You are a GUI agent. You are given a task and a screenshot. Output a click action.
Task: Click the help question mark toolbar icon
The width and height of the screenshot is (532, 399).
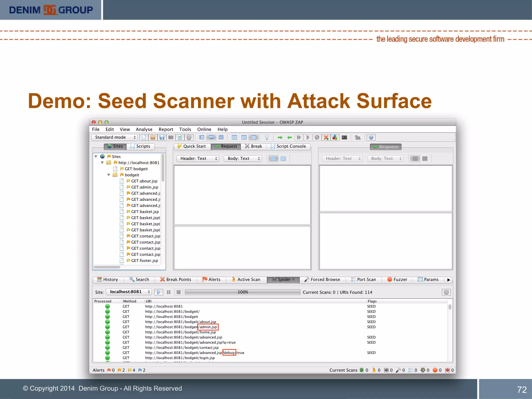(371, 137)
